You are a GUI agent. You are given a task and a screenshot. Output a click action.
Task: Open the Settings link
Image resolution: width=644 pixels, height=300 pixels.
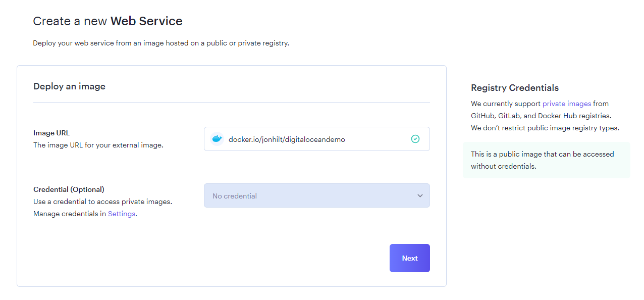point(122,214)
